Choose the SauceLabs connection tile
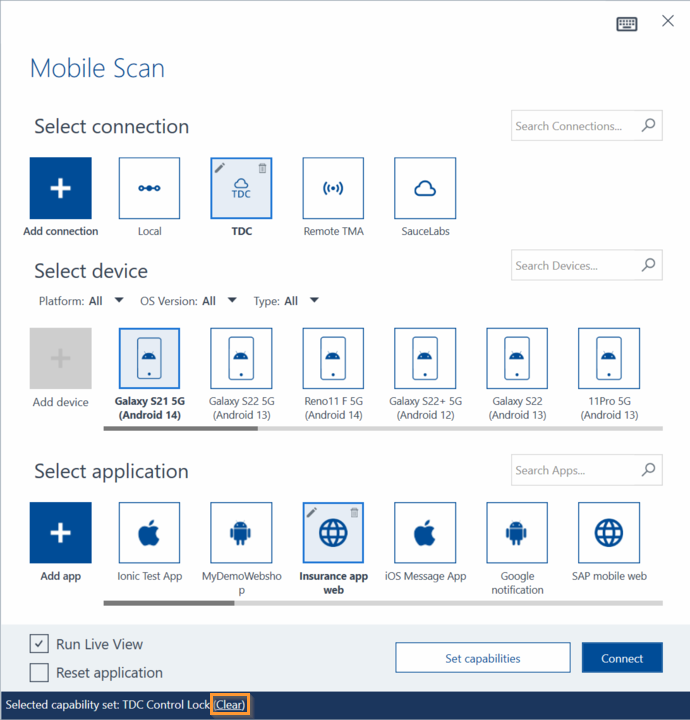 tap(425, 188)
